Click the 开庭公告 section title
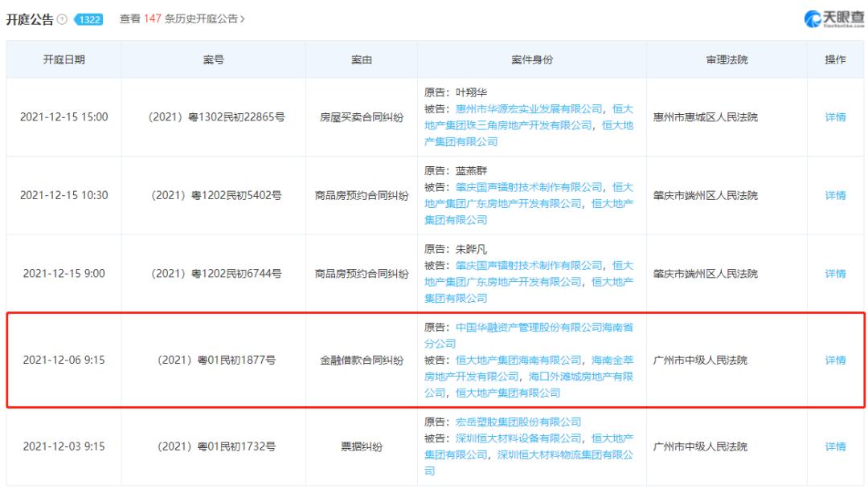The height and width of the screenshot is (489, 868). pos(30,19)
